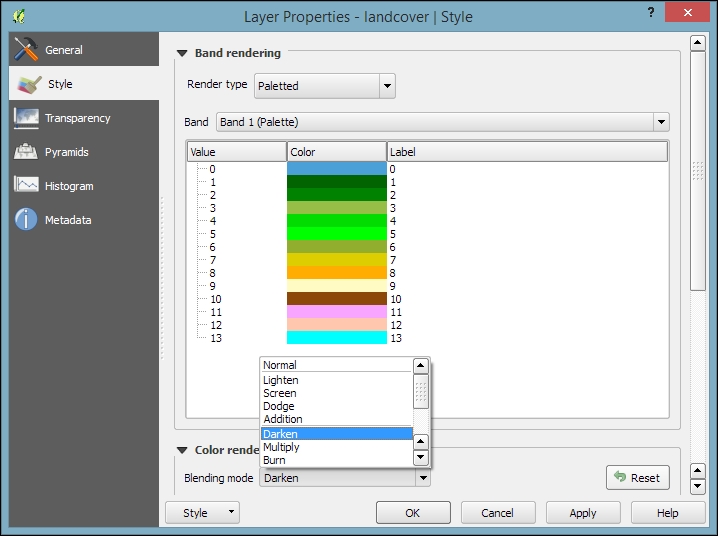Open the Metadata tab
This screenshot has height=536, width=718.
pyautogui.click(x=84, y=220)
